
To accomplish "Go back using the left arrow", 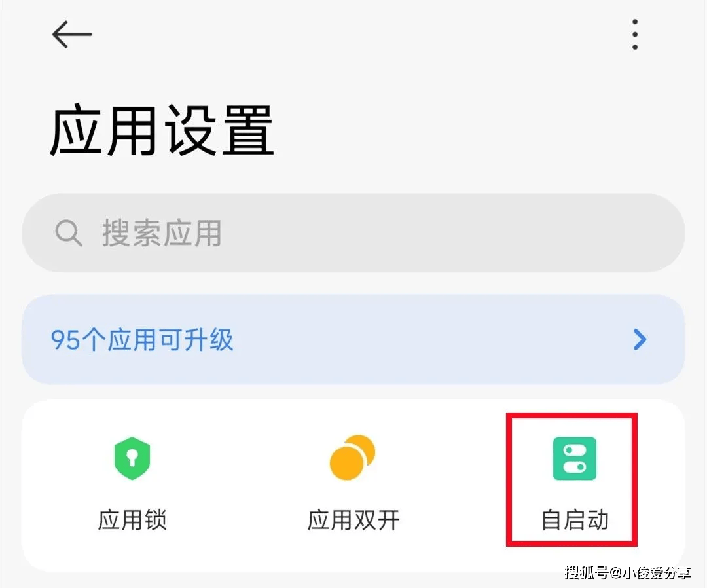I will coord(72,34).
